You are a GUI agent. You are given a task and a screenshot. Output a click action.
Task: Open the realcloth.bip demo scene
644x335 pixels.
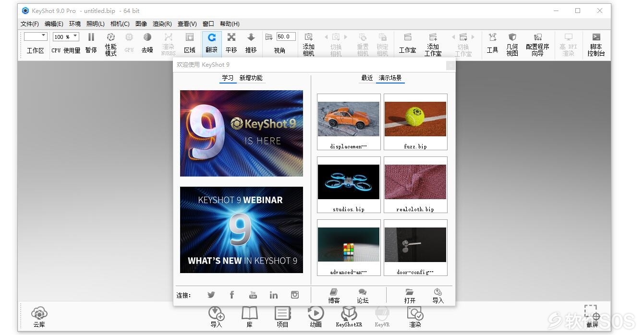(x=415, y=185)
